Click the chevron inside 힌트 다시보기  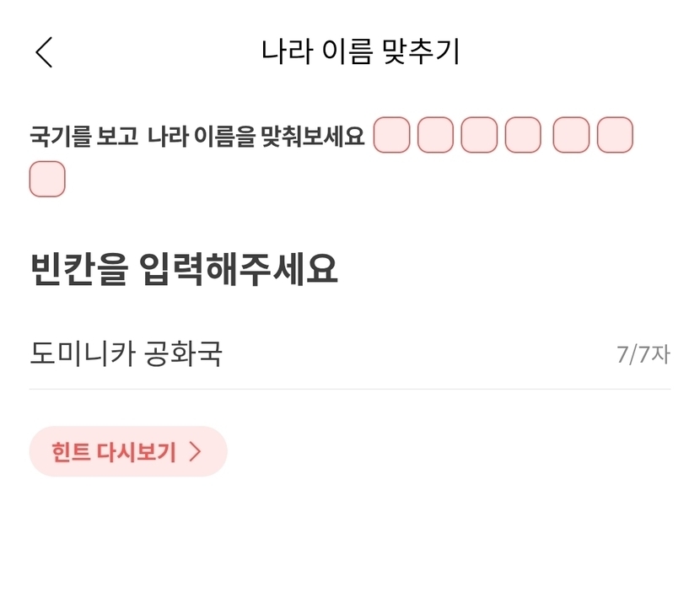[x=195, y=451]
